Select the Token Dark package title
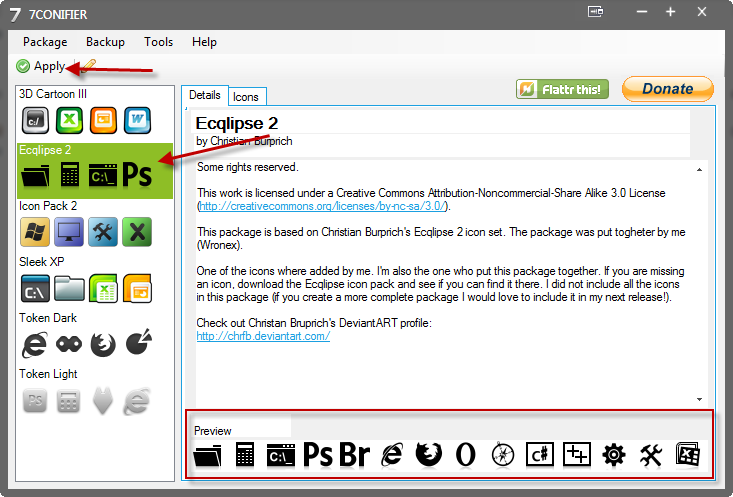 click(48, 318)
